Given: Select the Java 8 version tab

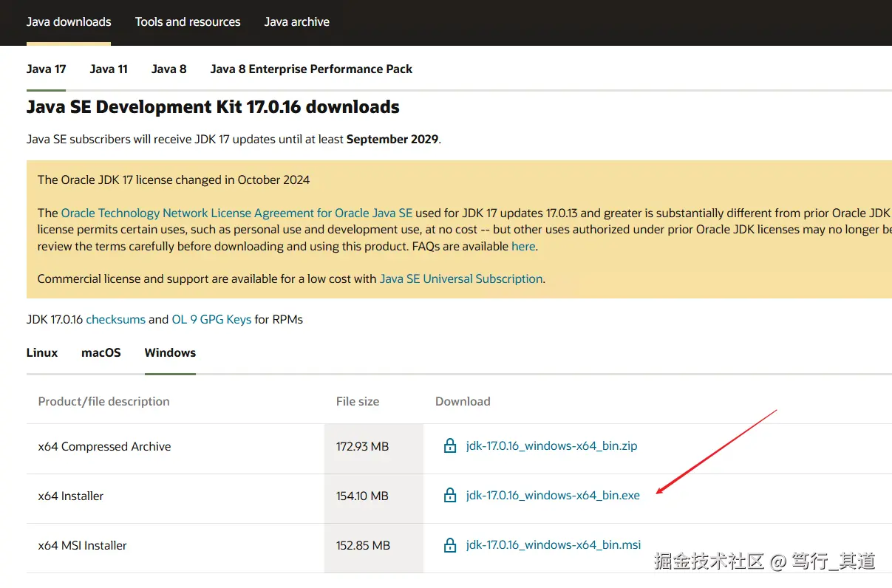Looking at the screenshot, I should click(x=168, y=69).
